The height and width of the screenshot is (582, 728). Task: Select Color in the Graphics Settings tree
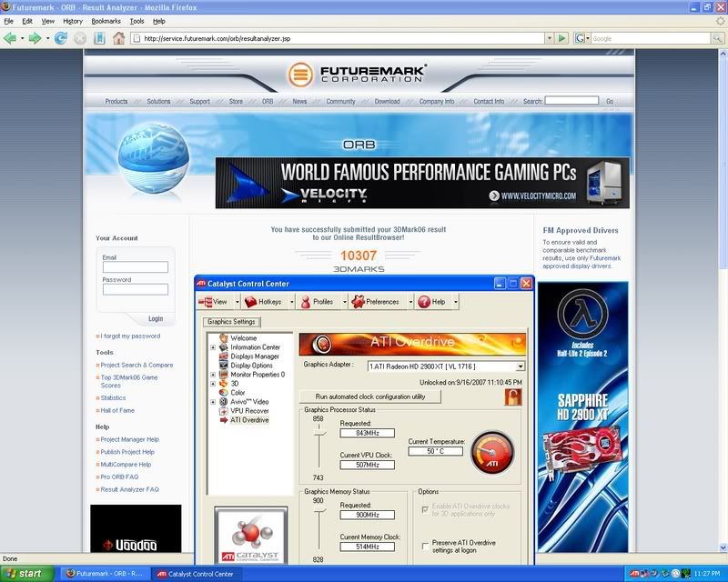click(238, 393)
